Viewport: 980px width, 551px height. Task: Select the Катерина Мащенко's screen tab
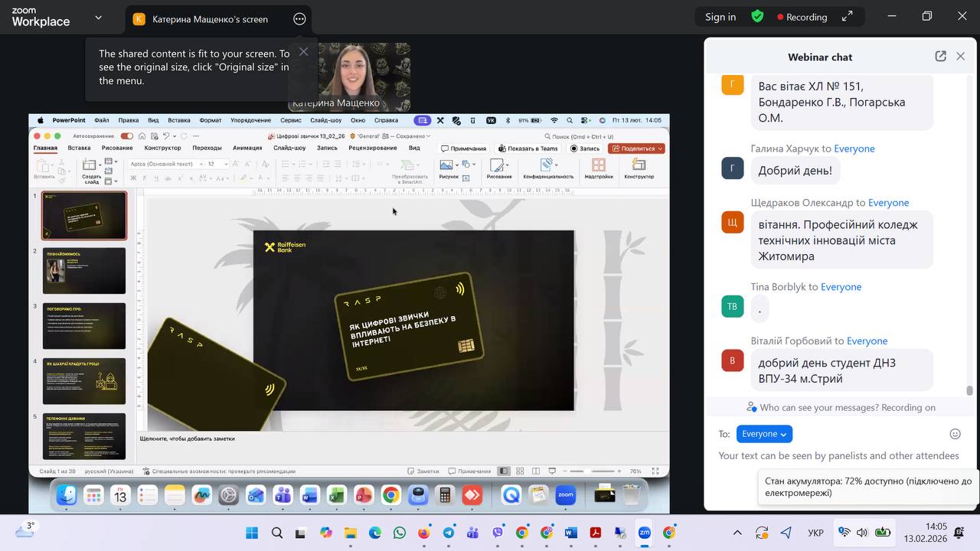coord(209,19)
